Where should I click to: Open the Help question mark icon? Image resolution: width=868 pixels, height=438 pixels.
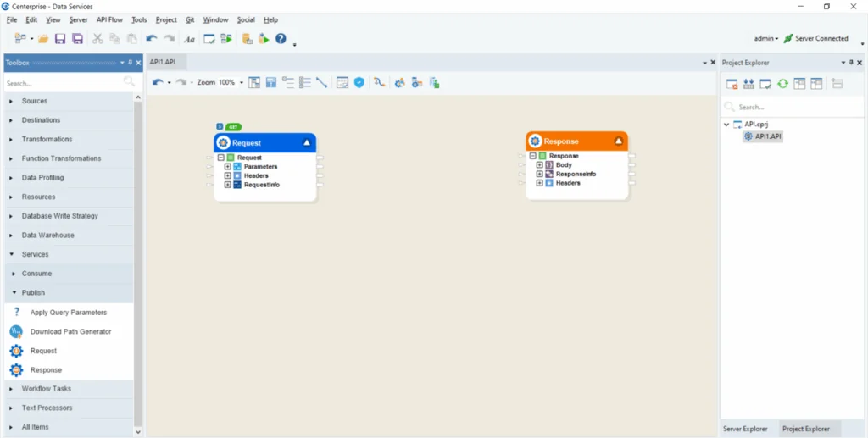[x=281, y=39]
